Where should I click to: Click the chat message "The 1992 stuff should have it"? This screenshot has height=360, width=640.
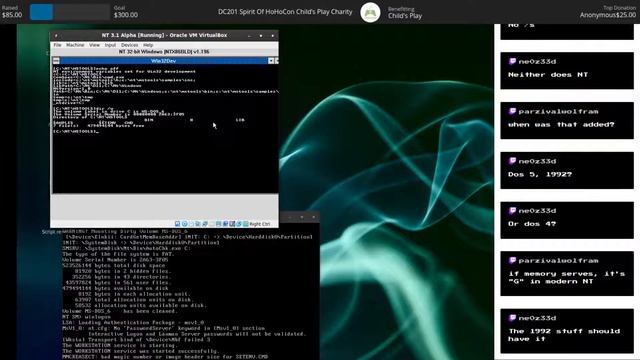[564, 335]
